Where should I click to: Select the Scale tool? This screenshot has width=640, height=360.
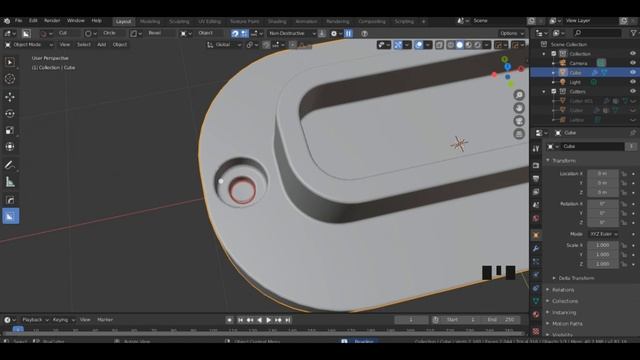pyautogui.click(x=10, y=130)
